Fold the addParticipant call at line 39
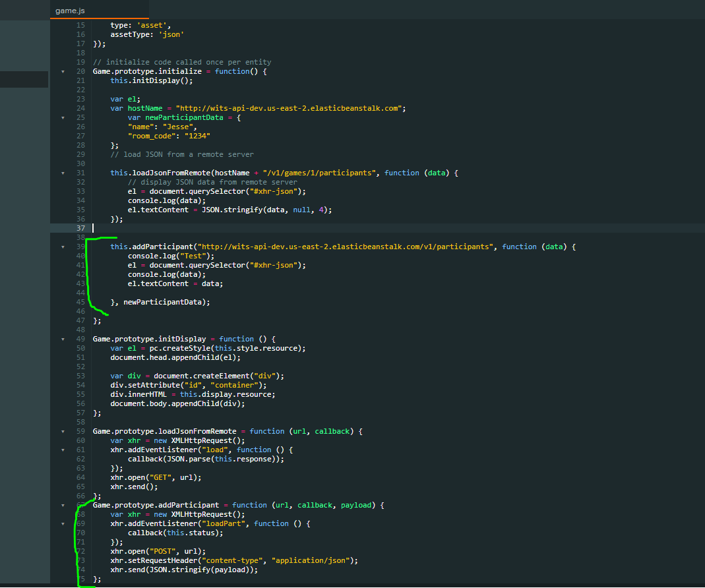This screenshot has width=705, height=588. [x=63, y=247]
